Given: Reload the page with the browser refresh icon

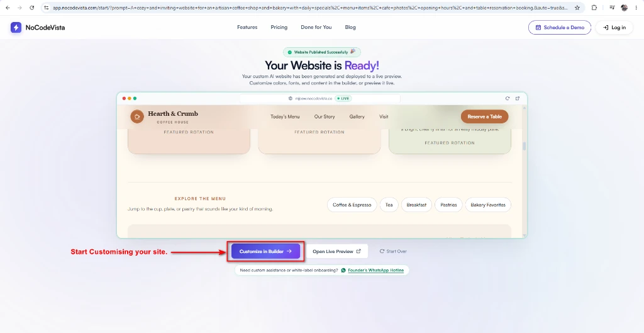Looking at the screenshot, I should pyautogui.click(x=31, y=8).
